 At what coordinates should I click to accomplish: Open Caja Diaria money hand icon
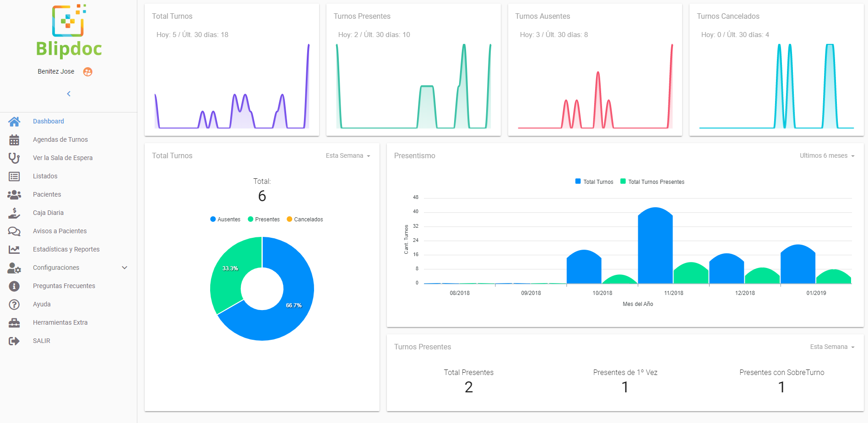[14, 213]
